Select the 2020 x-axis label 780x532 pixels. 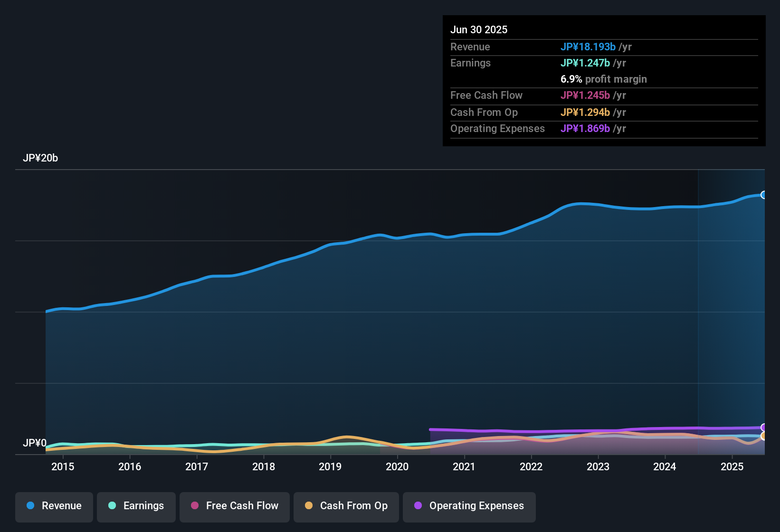(x=397, y=466)
